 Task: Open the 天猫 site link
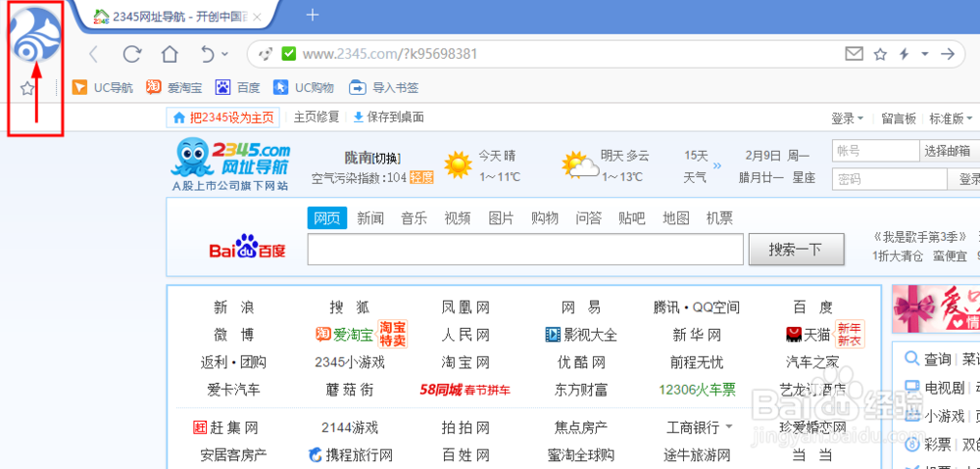tap(808, 336)
